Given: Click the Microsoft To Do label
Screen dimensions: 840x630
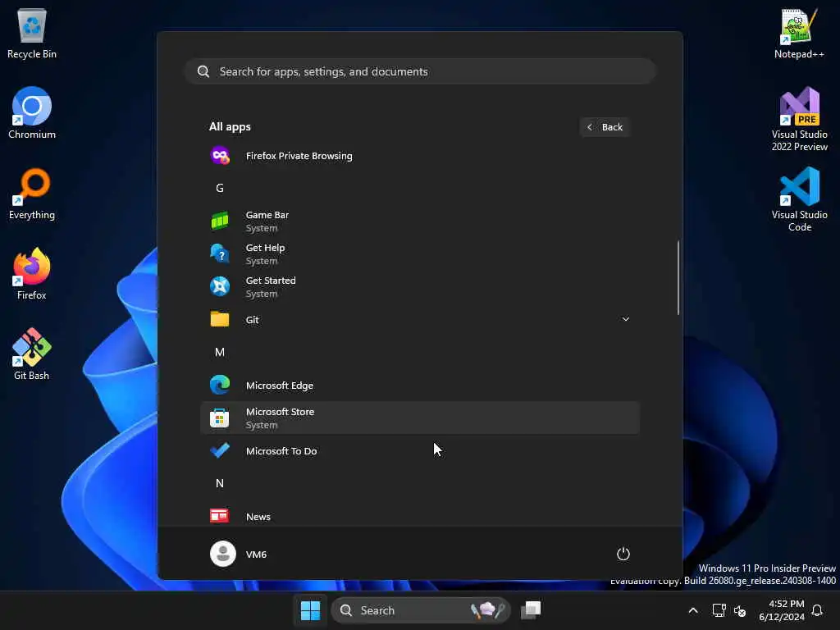Looking at the screenshot, I should click(x=281, y=451).
